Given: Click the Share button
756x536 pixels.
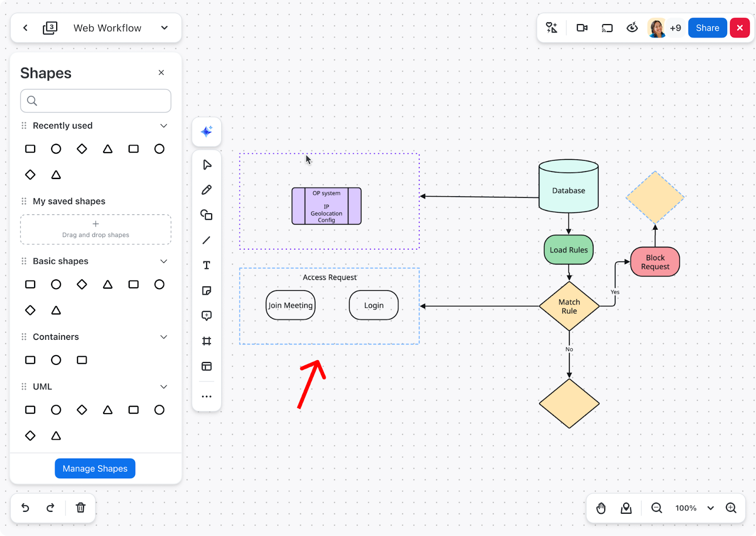Looking at the screenshot, I should (x=707, y=28).
